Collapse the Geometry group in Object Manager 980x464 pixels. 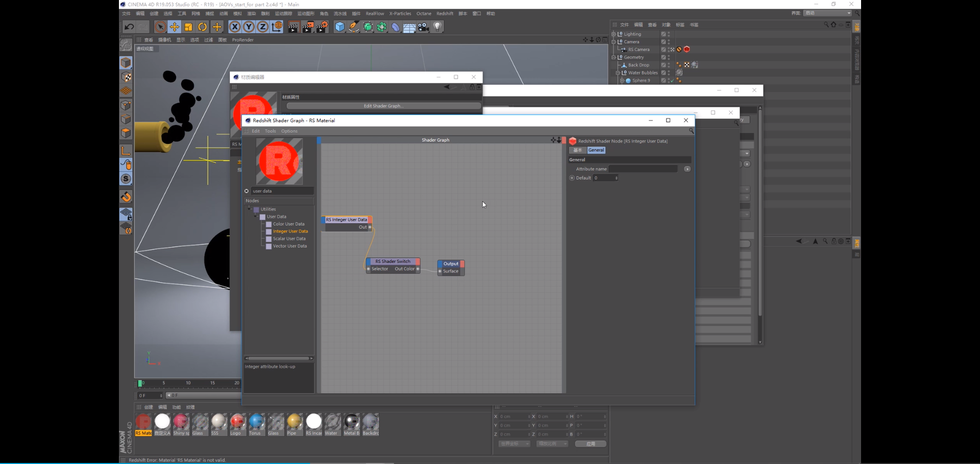[614, 57]
